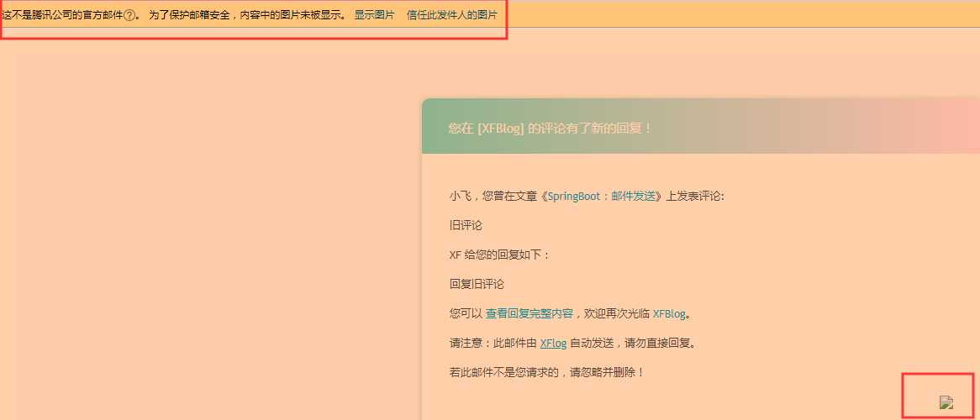980x420 pixels.
Task: Click the broken image icon at bottom right
Action: click(946, 402)
